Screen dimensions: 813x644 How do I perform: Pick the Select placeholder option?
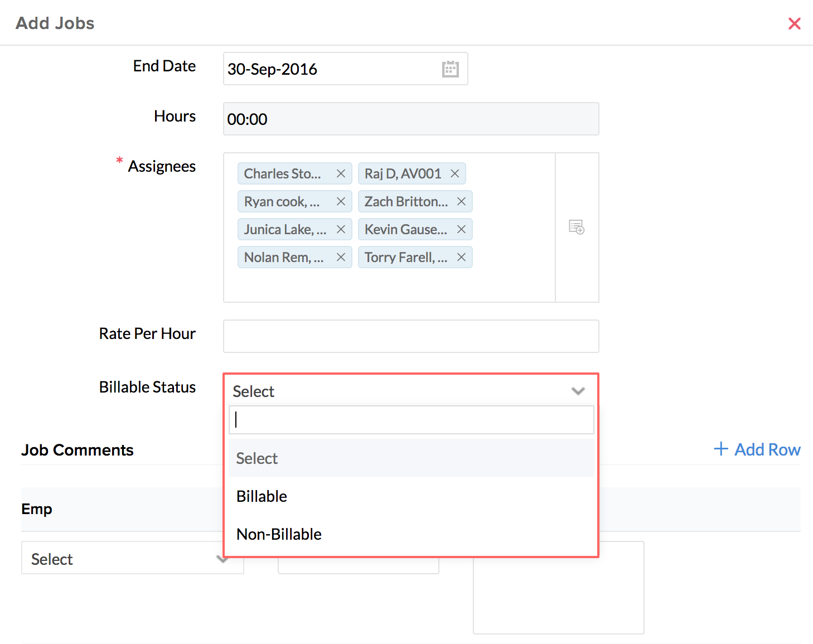click(x=257, y=458)
